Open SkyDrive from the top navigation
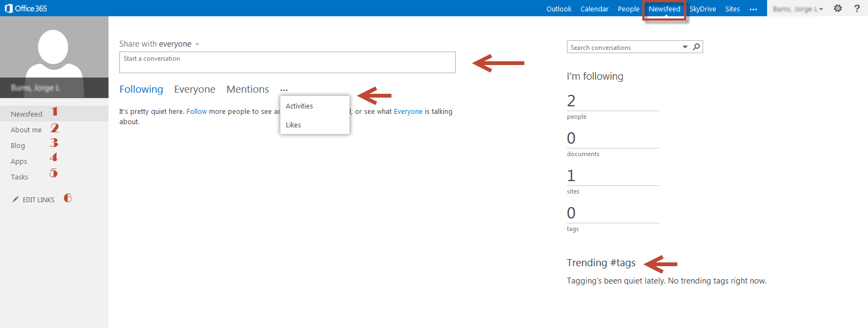The image size is (868, 328). pos(703,9)
